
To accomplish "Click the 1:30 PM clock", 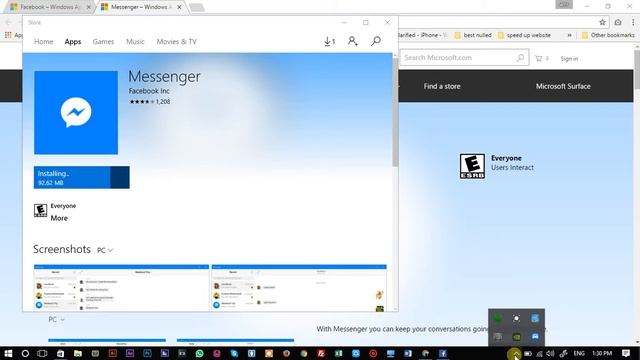I will tap(602, 353).
